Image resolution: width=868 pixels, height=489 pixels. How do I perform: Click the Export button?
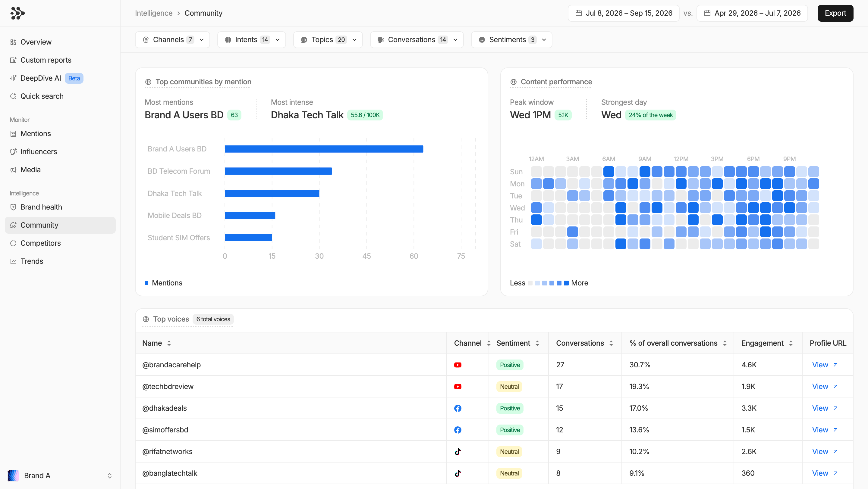(835, 13)
